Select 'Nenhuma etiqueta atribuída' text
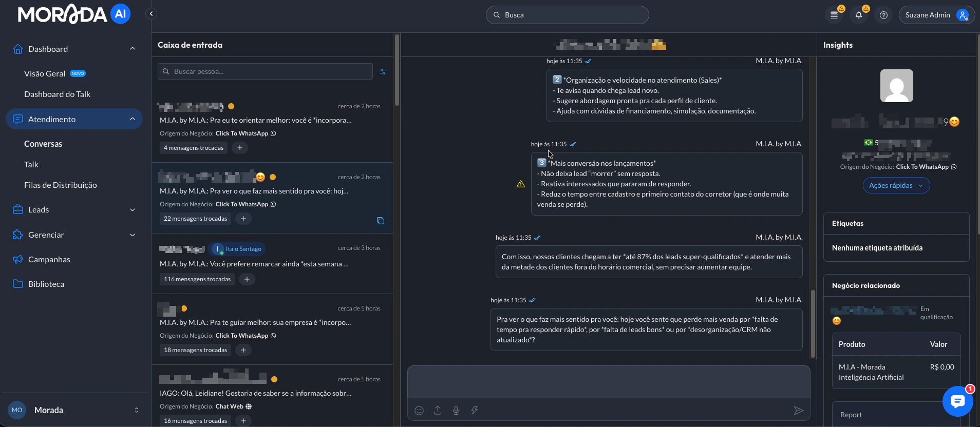This screenshot has width=980, height=427. [877, 248]
